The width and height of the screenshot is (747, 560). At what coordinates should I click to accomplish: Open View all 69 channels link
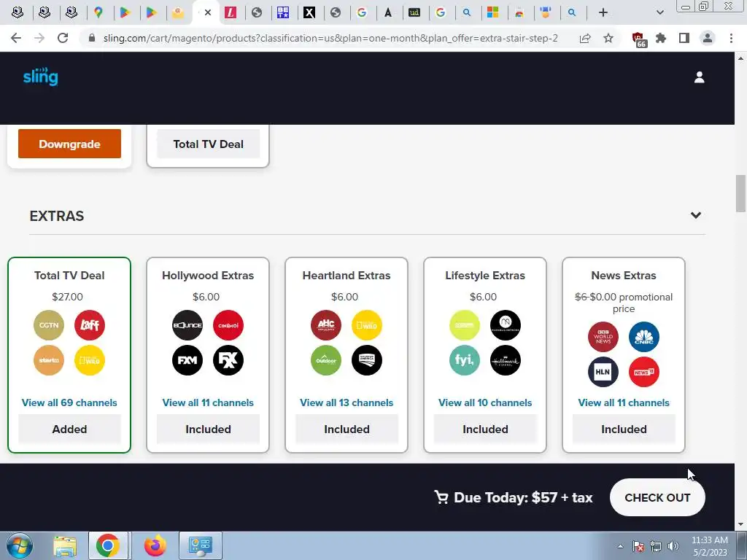tap(69, 402)
